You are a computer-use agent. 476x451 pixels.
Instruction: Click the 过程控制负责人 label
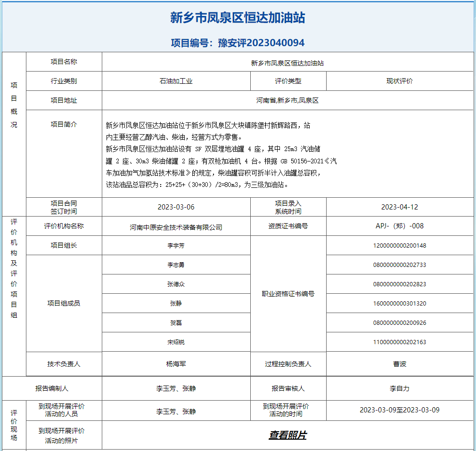pos(288,364)
